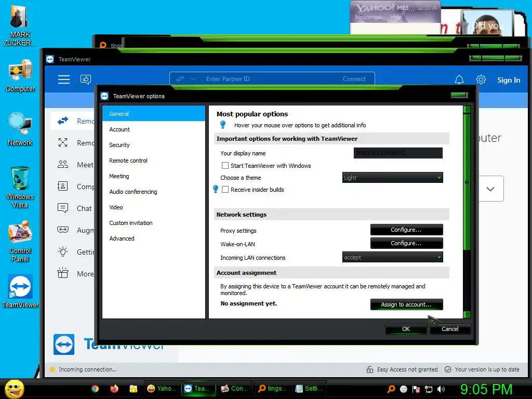
Task: Select the General options category
Action: click(x=154, y=114)
